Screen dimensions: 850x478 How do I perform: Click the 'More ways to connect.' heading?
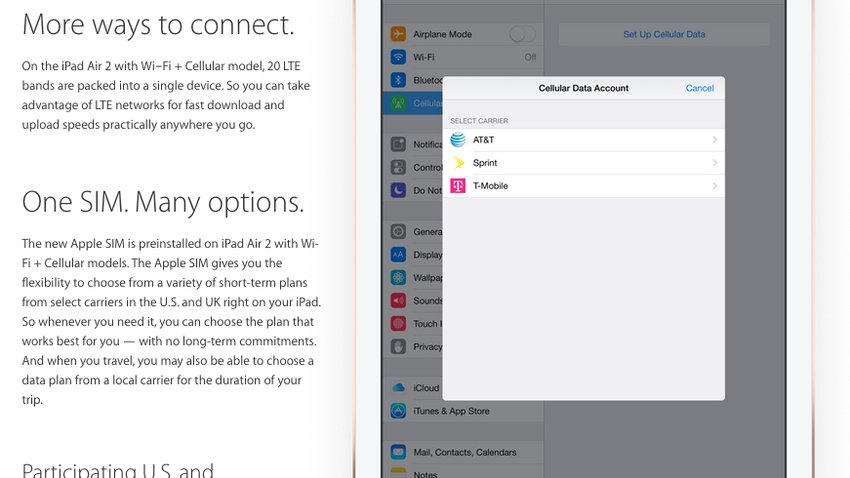[x=158, y=25]
